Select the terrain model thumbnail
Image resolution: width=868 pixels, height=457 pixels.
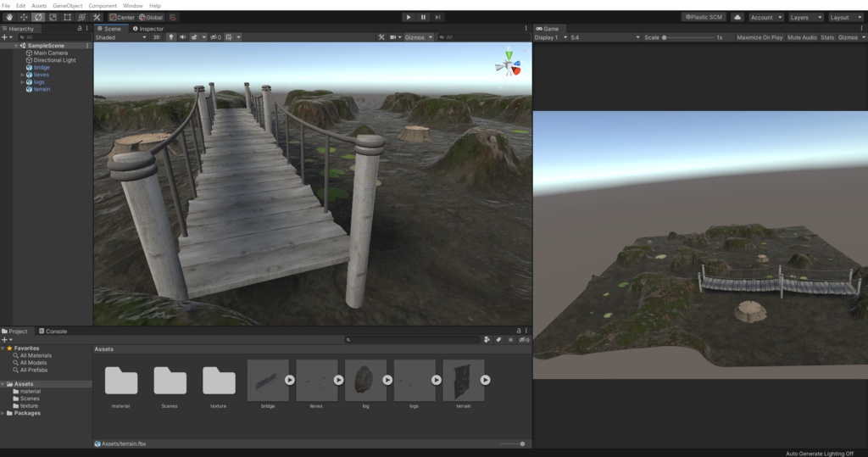[464, 380]
